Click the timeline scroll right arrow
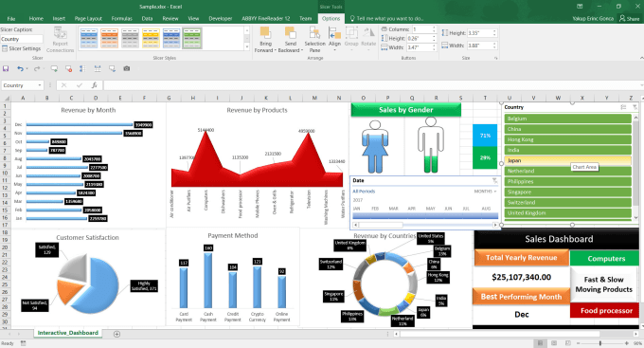The width and height of the screenshot is (644, 348). [x=495, y=225]
